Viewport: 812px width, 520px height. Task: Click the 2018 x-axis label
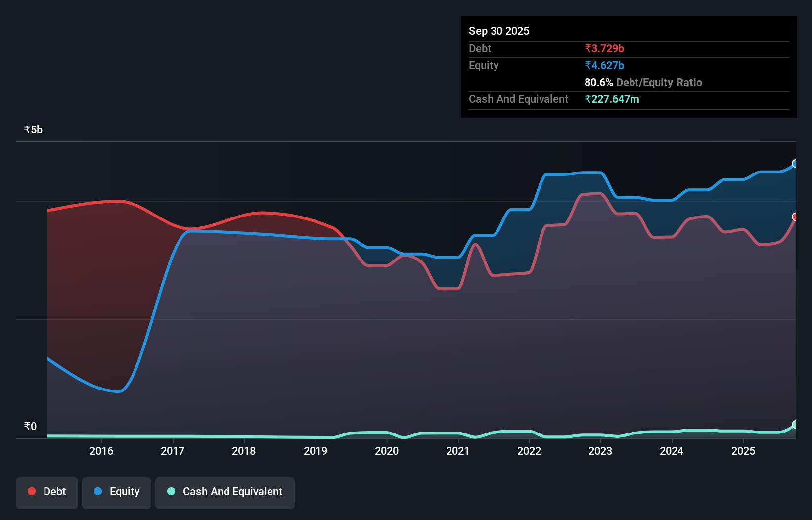[244, 451]
